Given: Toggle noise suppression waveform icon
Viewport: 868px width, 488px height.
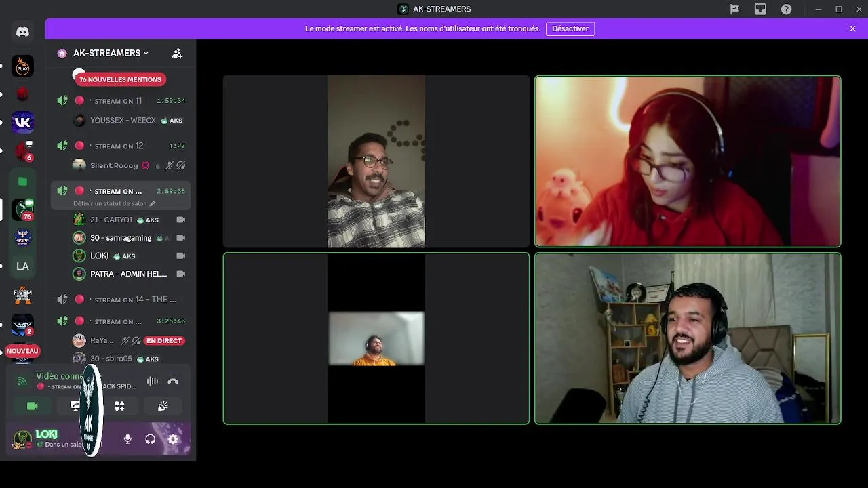Looking at the screenshot, I should click(153, 381).
